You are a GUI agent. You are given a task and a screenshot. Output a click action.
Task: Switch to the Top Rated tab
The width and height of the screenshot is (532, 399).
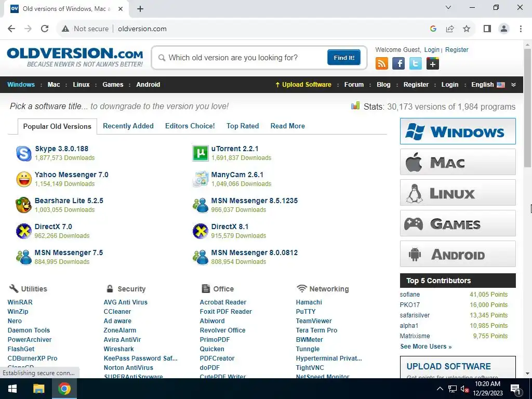[x=243, y=126]
